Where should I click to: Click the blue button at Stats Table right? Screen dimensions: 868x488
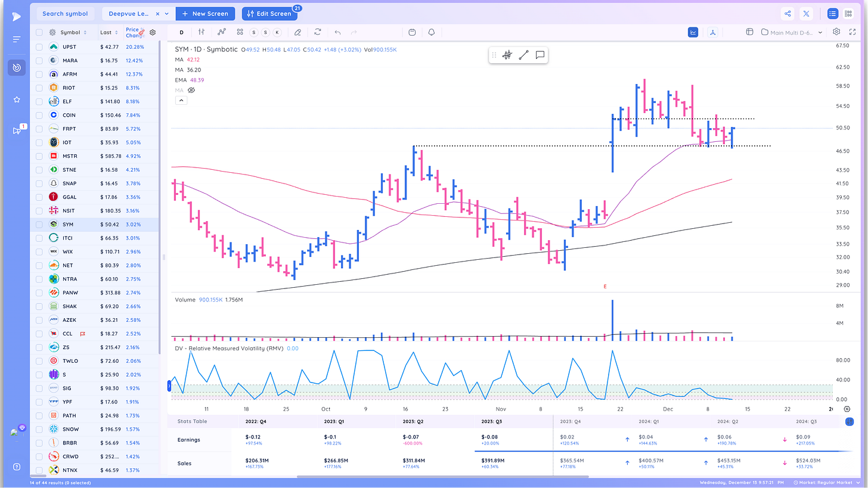[850, 421]
